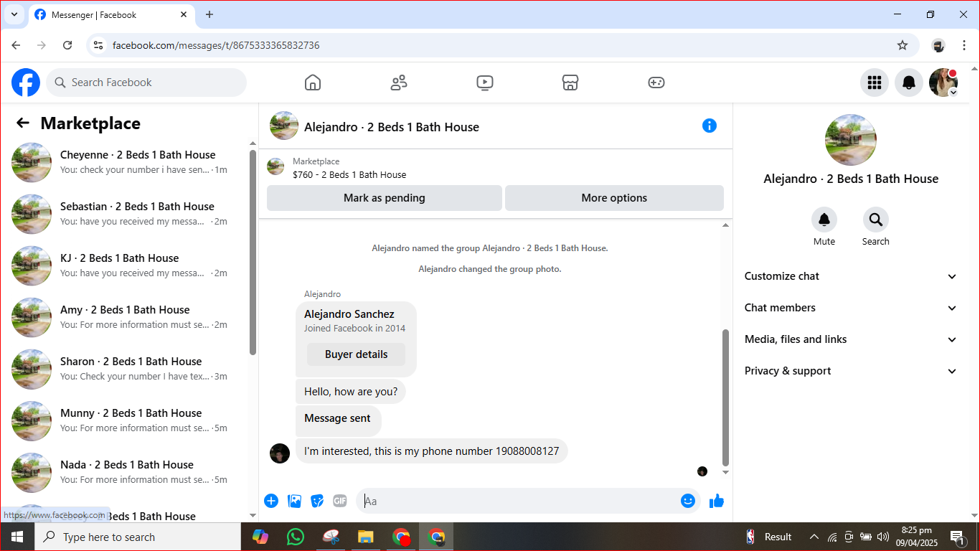The width and height of the screenshot is (980, 551).
Task: Reload the page
Action: (67, 45)
